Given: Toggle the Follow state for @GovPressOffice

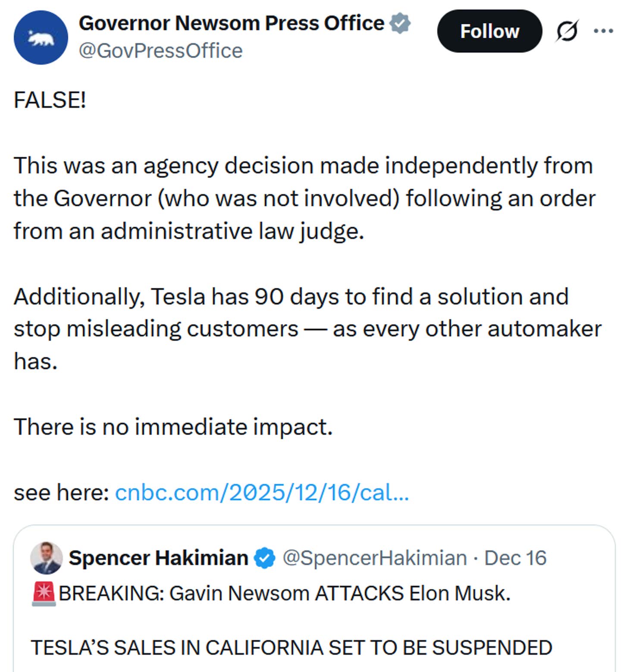Looking at the screenshot, I should (x=489, y=31).
